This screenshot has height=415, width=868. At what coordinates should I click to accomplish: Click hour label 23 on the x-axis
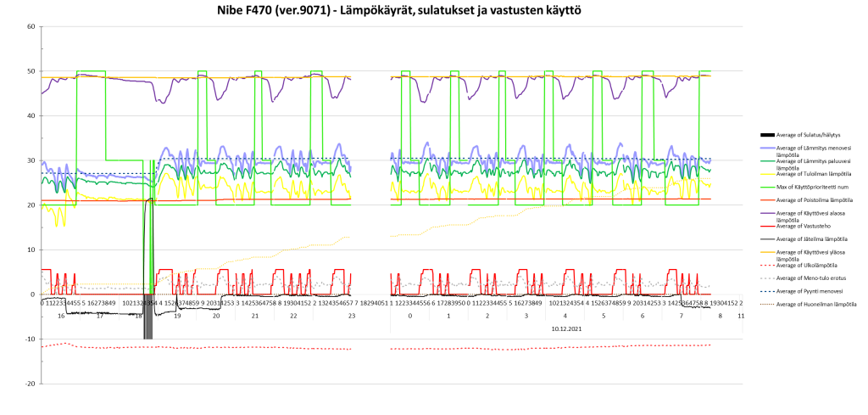pyautogui.click(x=352, y=315)
